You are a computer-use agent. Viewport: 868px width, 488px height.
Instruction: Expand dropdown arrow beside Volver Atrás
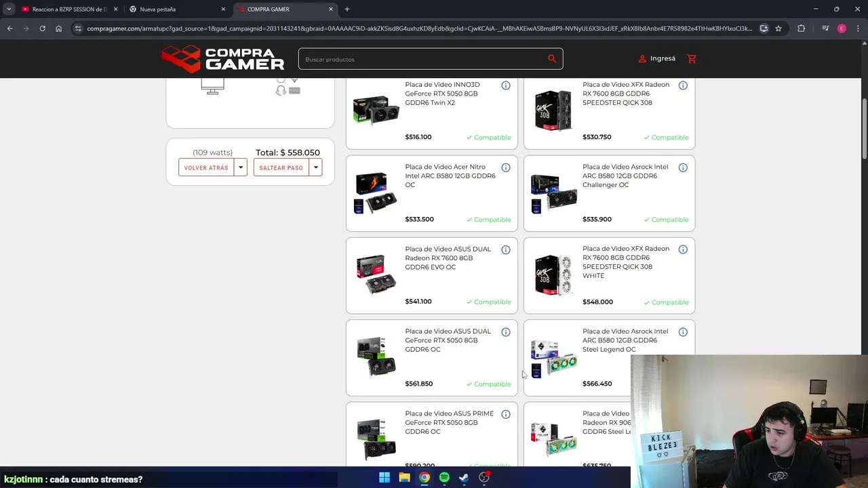click(241, 167)
